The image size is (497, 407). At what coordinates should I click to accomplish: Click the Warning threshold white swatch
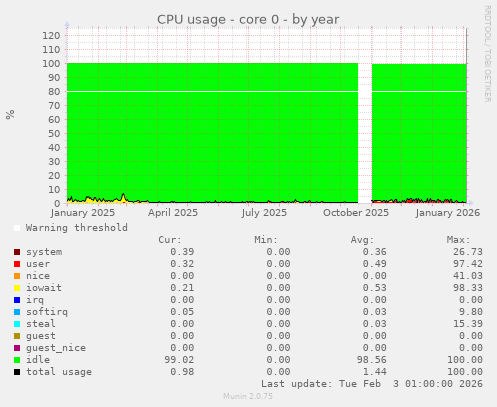coord(17,228)
